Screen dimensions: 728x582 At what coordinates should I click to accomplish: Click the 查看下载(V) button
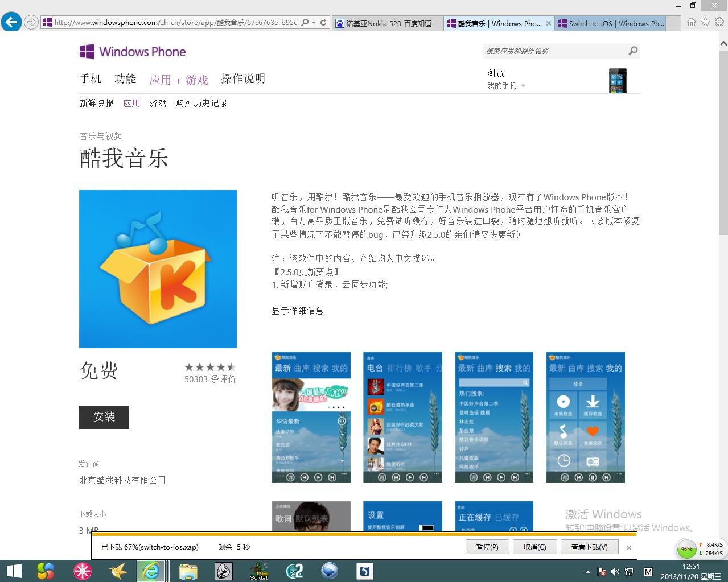(590, 547)
